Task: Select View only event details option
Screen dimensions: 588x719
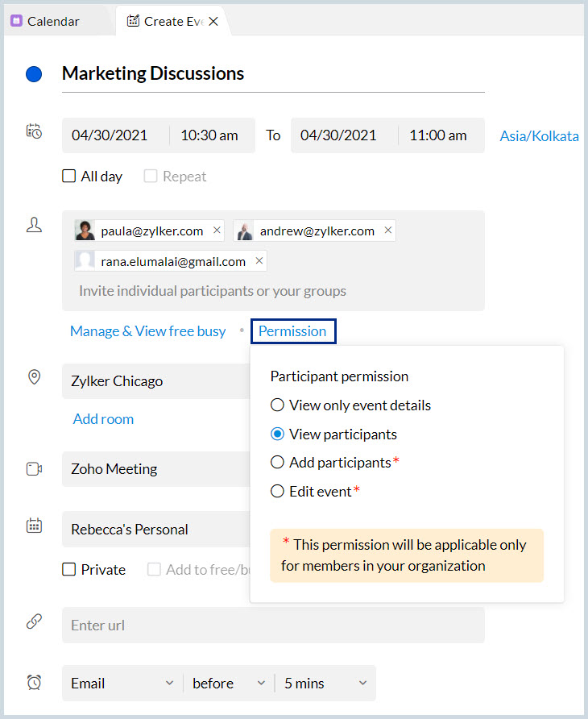Action: (x=277, y=405)
